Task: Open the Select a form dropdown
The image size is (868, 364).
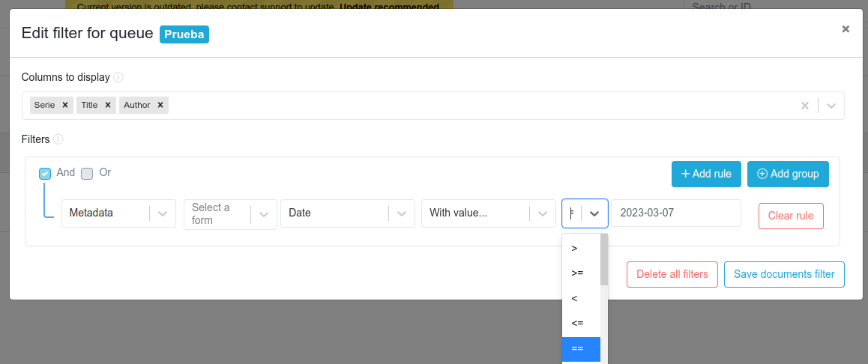Action: (x=263, y=213)
